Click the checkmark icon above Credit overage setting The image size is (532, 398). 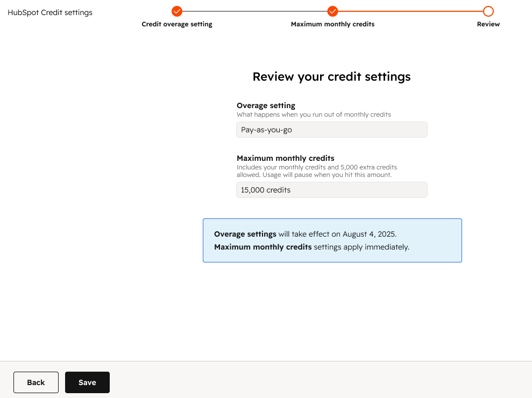point(176,11)
